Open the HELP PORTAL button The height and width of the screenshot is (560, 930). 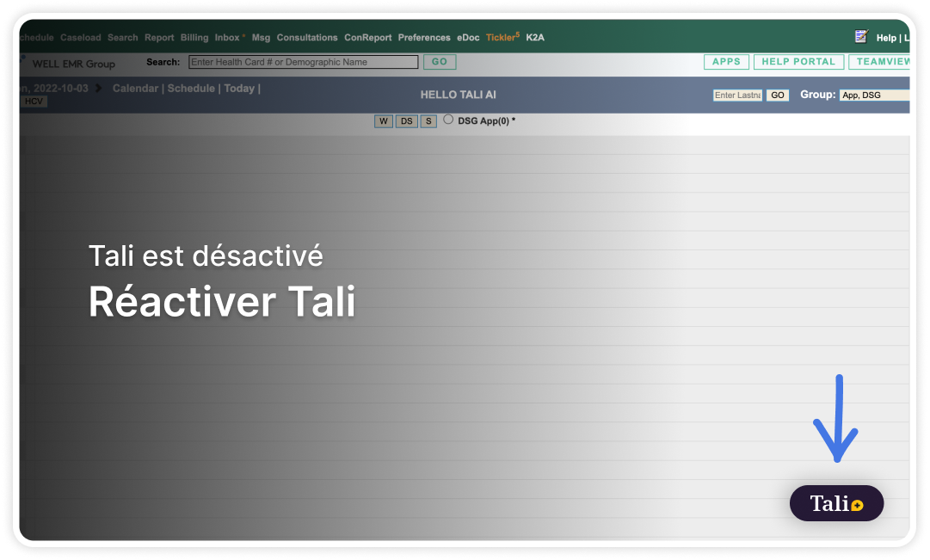798,62
